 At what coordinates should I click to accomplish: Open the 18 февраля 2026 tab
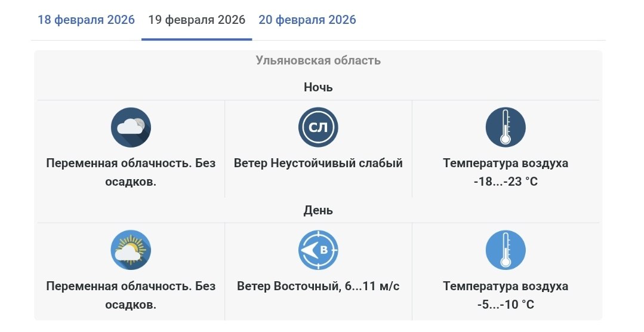[x=86, y=20]
